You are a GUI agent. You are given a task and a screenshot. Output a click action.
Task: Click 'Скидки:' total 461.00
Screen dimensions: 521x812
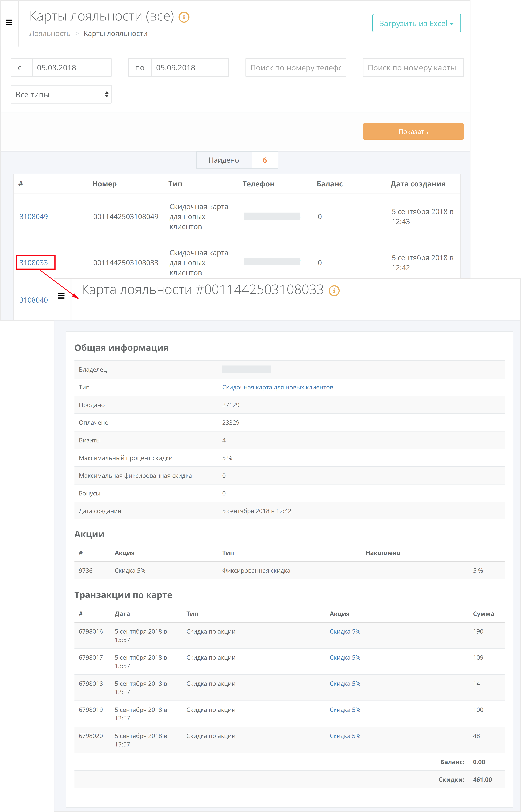click(482, 779)
